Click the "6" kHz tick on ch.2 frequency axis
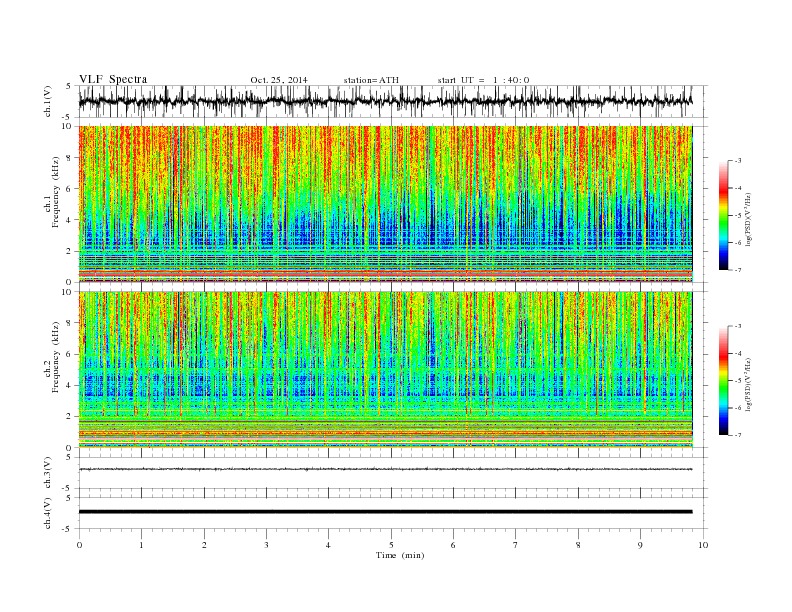The height and width of the screenshot is (612, 792). click(x=70, y=354)
